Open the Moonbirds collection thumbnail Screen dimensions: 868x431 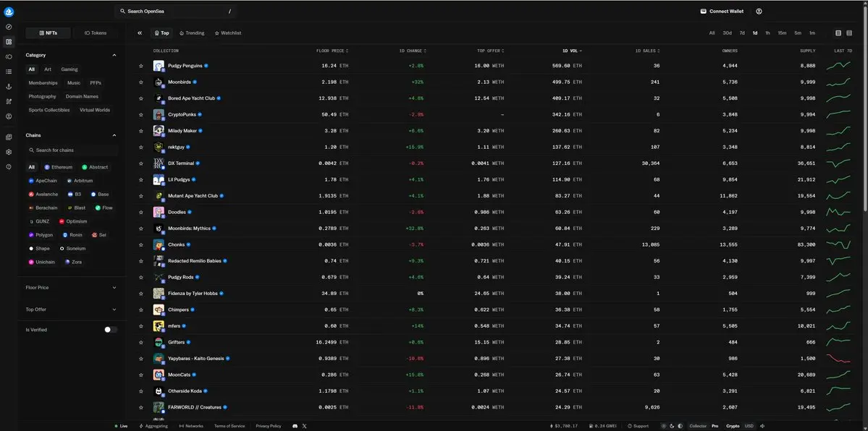(x=159, y=82)
